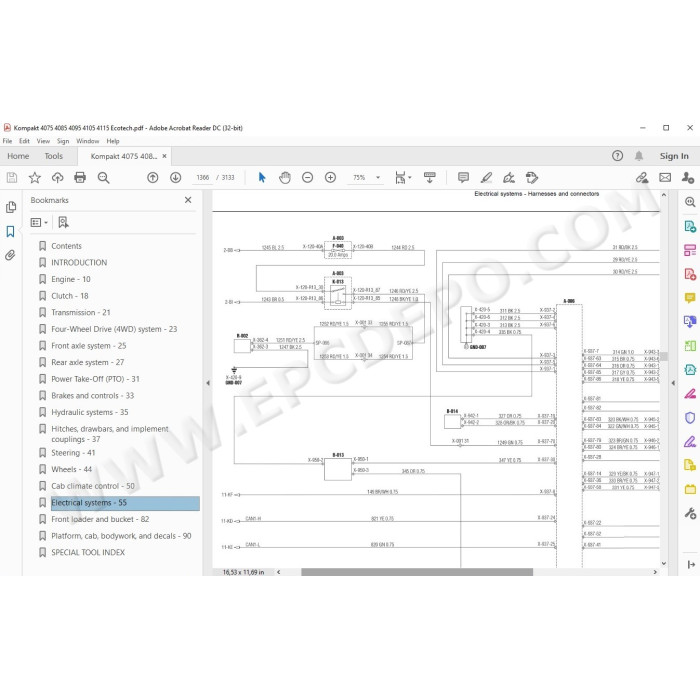Click vertical scrollbar down arrow
This screenshot has height=700, width=700.
[x=664, y=563]
